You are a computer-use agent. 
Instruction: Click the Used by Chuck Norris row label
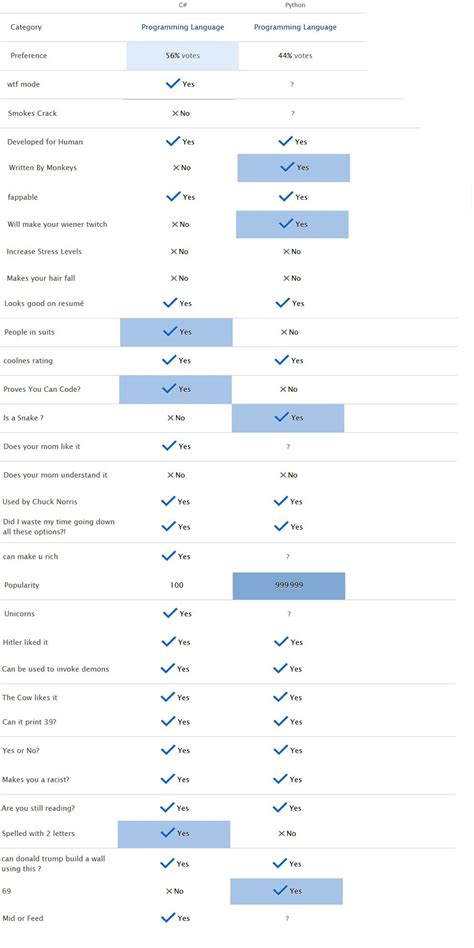pos(40,502)
